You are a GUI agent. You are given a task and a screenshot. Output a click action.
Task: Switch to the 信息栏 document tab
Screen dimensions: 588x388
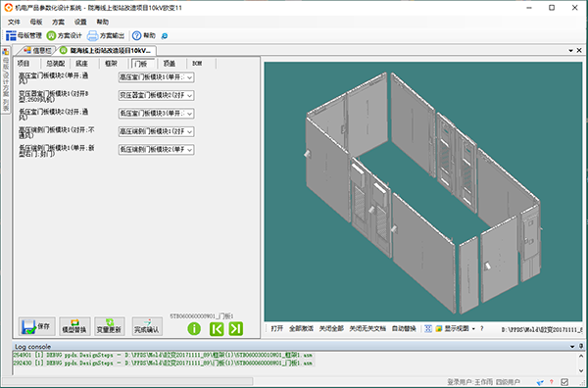coord(37,50)
